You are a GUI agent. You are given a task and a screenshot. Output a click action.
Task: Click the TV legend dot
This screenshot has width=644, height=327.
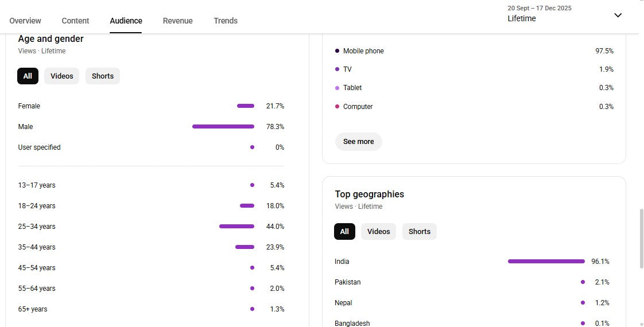point(337,69)
